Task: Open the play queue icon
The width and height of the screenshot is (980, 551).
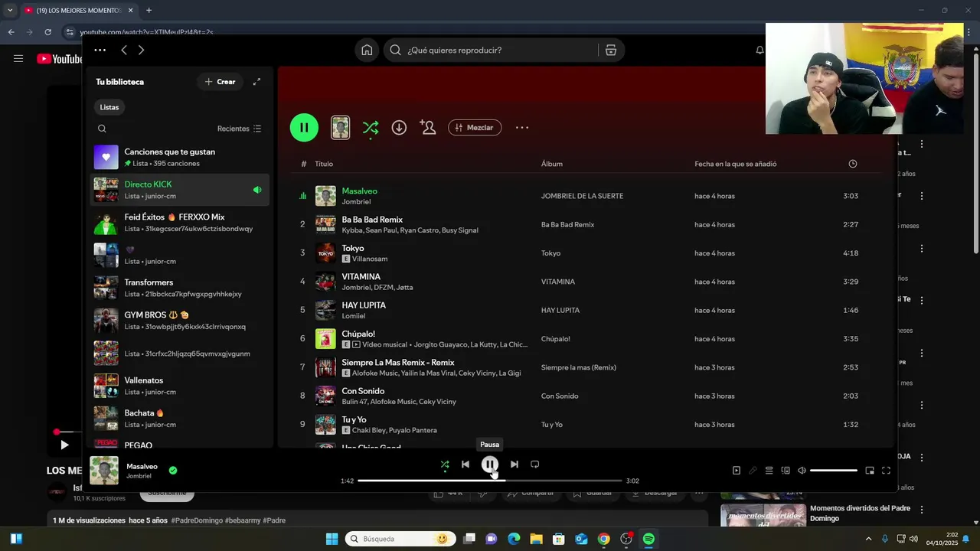Action: [x=769, y=471]
